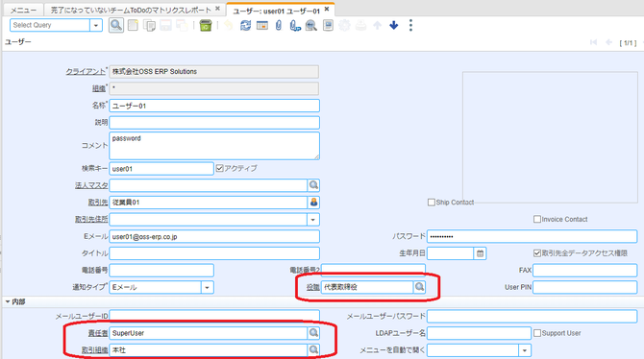The width and height of the screenshot is (644, 359).
Task: Toggle grid view toolbar icon
Action: (x=262, y=26)
